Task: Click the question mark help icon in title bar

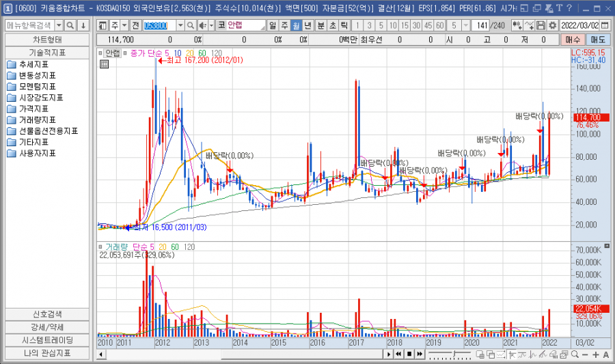Action: pyautogui.click(x=569, y=8)
